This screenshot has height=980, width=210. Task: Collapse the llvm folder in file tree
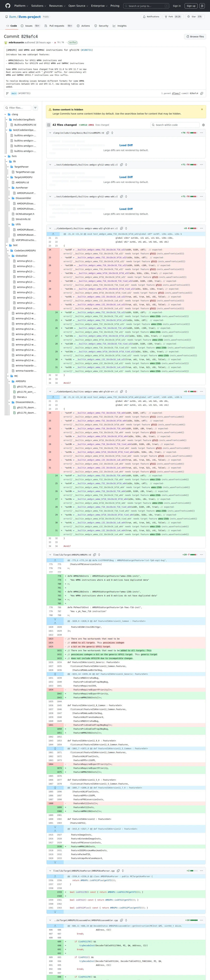point(5,156)
